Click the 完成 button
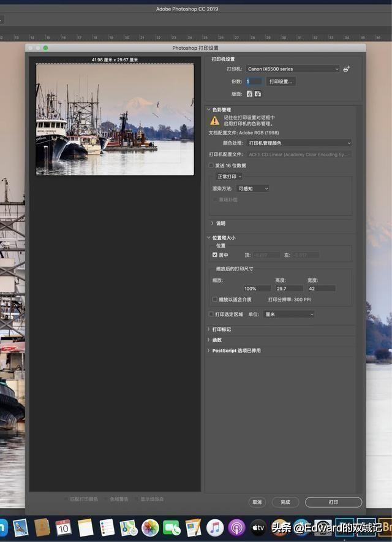This screenshot has height=542, width=392. [x=285, y=502]
